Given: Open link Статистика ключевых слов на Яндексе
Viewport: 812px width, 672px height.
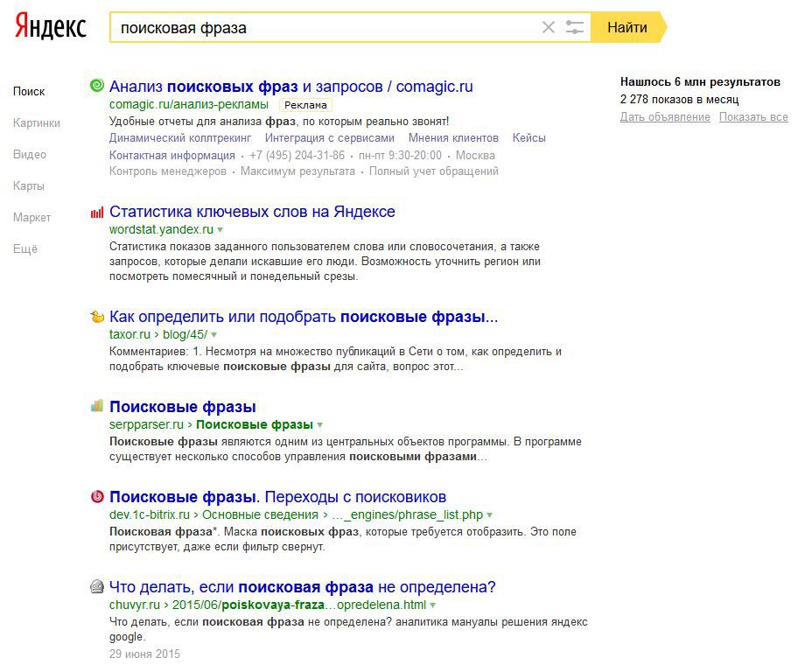Looking at the screenshot, I should tap(252, 212).
